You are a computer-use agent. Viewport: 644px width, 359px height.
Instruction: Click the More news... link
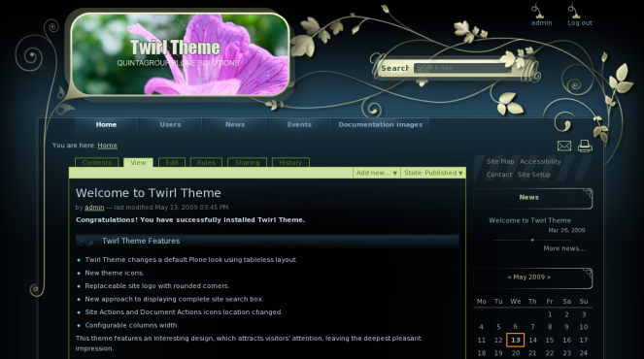[x=564, y=248]
